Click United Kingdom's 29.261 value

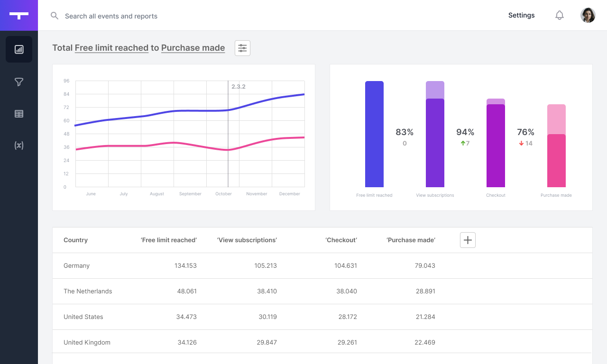pyautogui.click(x=347, y=343)
